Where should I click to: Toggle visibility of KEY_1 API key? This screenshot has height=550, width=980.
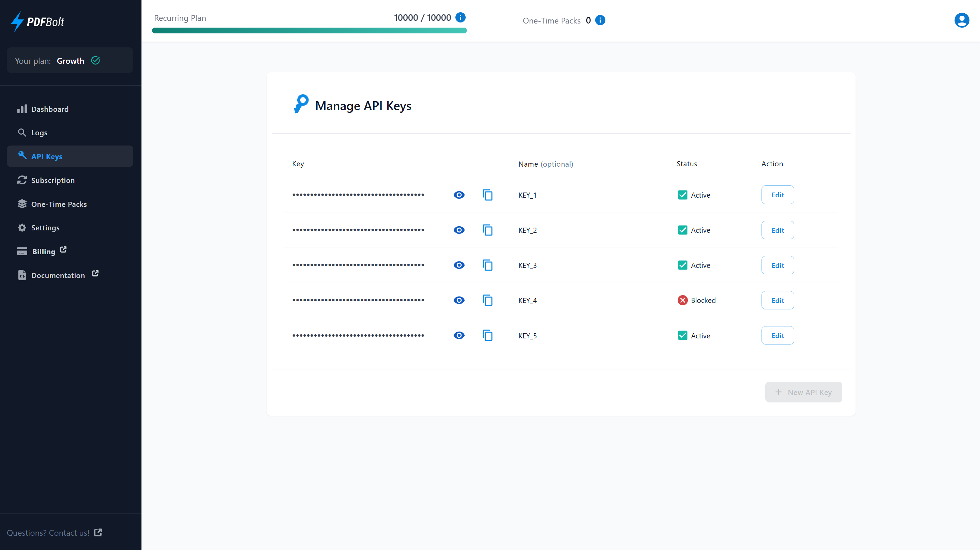point(458,195)
